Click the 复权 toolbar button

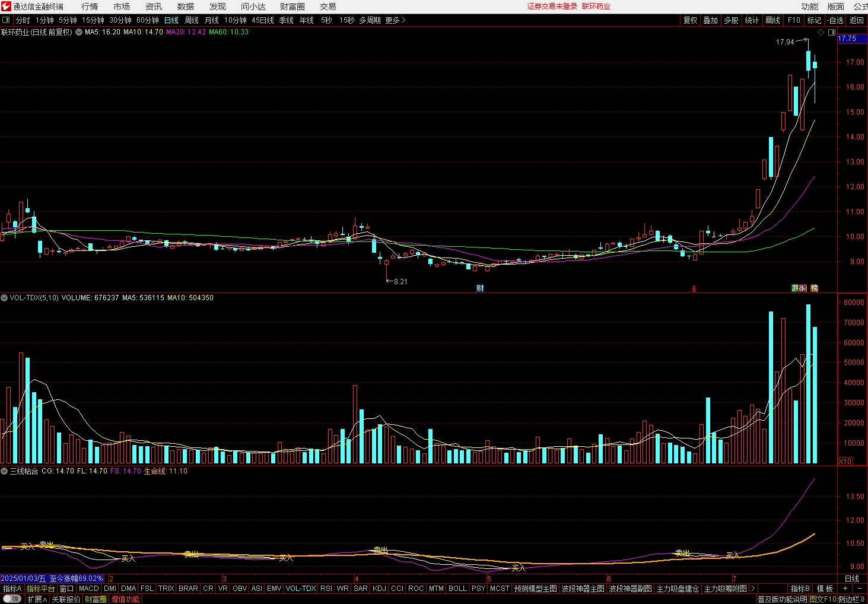point(691,20)
